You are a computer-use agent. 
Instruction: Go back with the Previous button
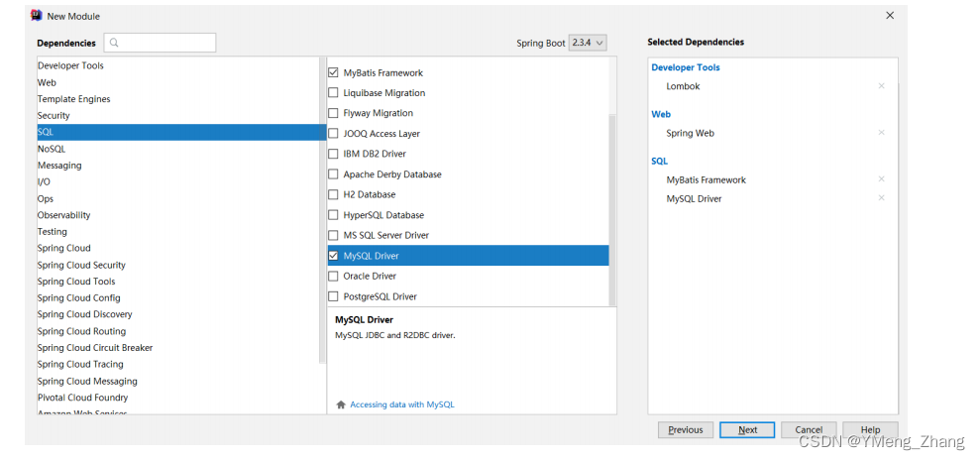686,430
